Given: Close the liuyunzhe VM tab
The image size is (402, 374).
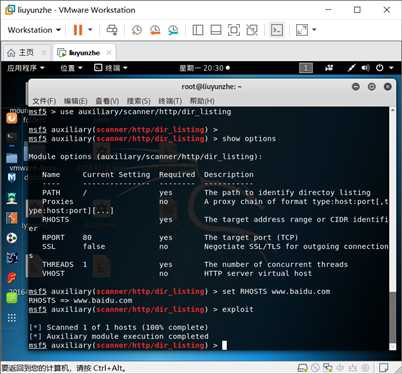Looking at the screenshot, I should point(109,53).
